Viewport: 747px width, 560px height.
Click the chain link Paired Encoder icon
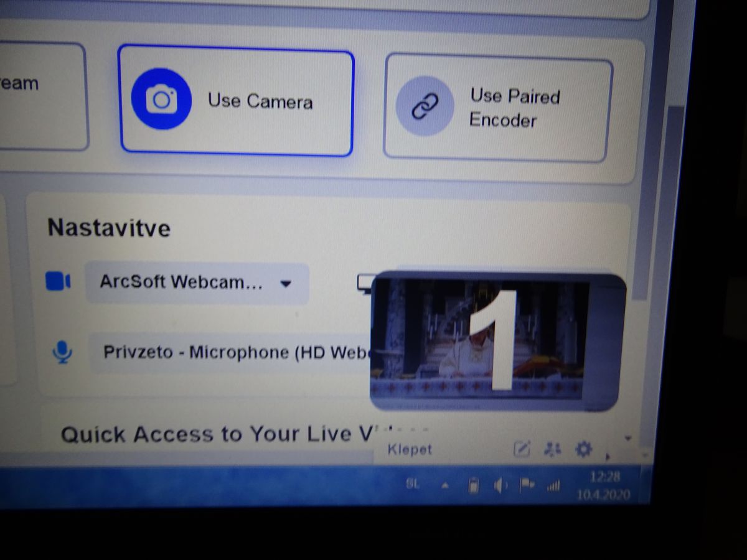tap(425, 106)
